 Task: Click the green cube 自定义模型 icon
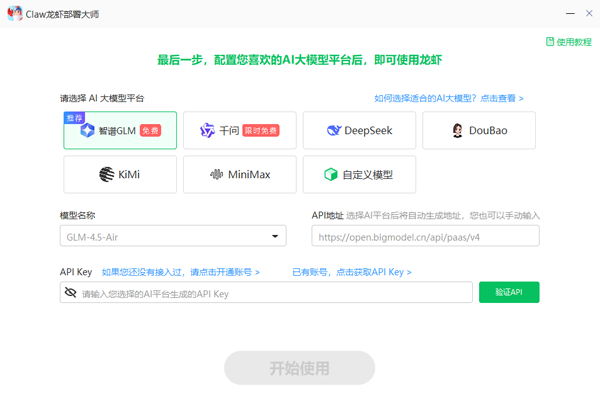(331, 175)
